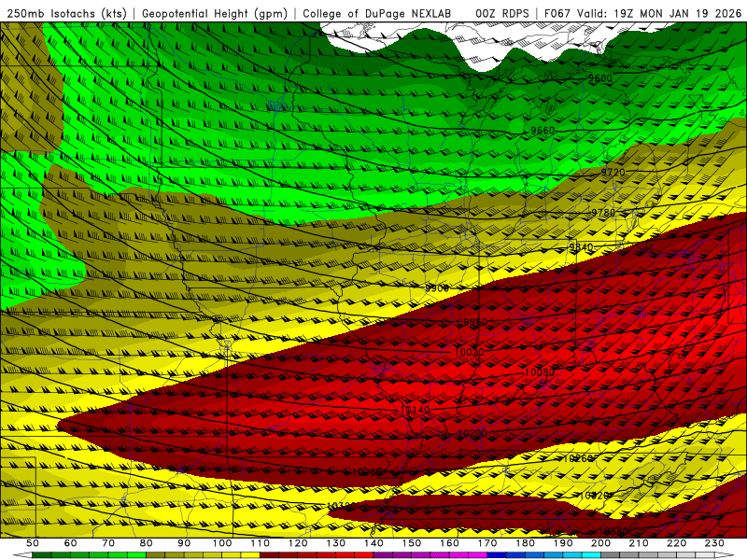Click the 180 knot legend value

pos(525,543)
